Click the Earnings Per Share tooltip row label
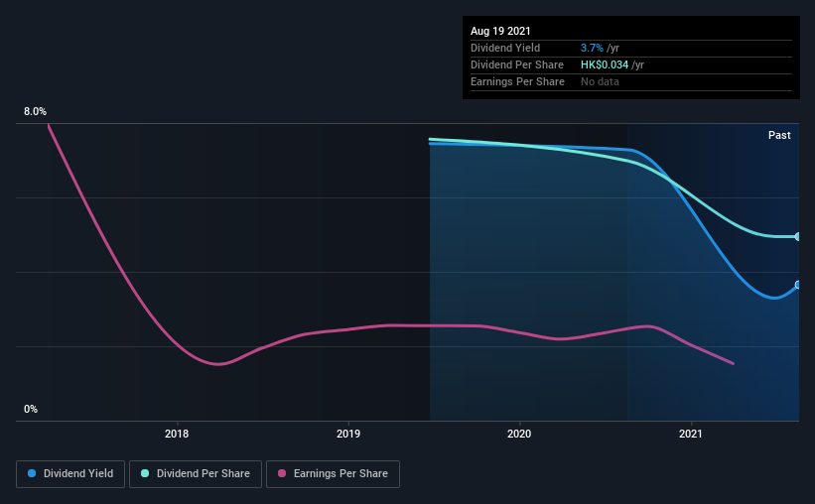The image size is (815, 504). coord(517,81)
